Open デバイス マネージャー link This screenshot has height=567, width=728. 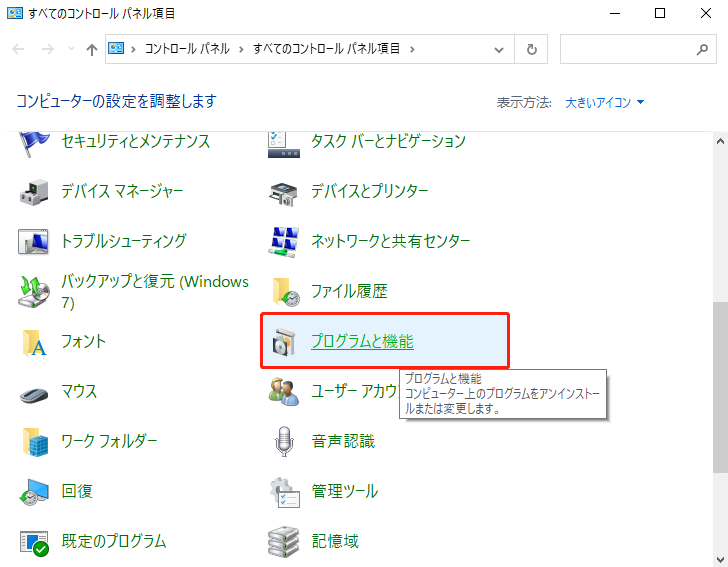coord(123,191)
